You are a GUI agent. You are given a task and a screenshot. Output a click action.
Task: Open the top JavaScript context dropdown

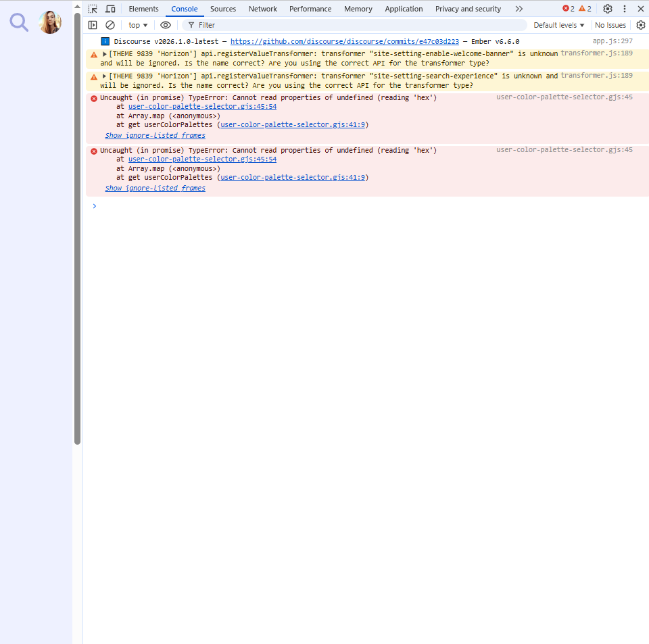138,25
